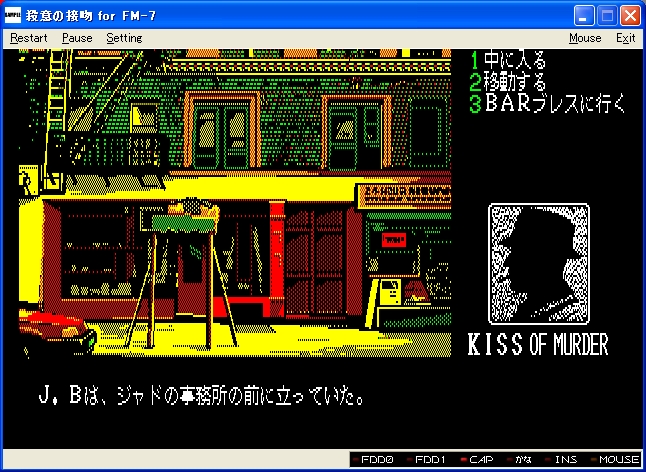Screen dimensions: 646x472
Task: Click the FDD1 drive indicator
Action: [430, 460]
